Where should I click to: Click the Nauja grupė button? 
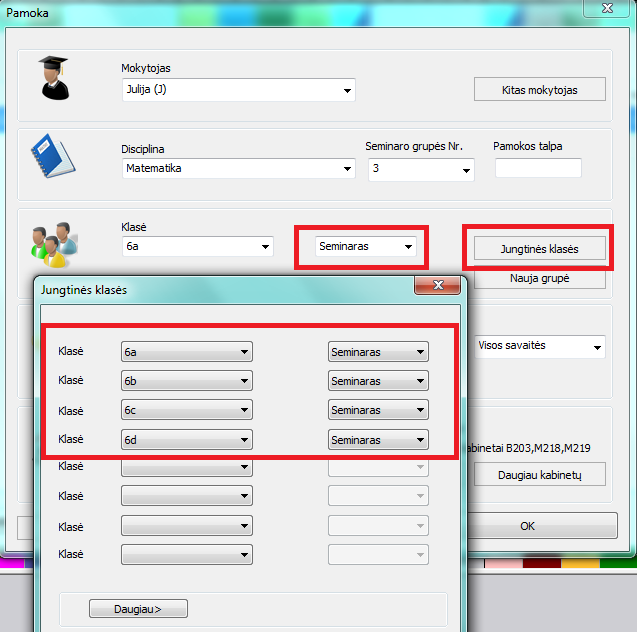pyautogui.click(x=539, y=278)
